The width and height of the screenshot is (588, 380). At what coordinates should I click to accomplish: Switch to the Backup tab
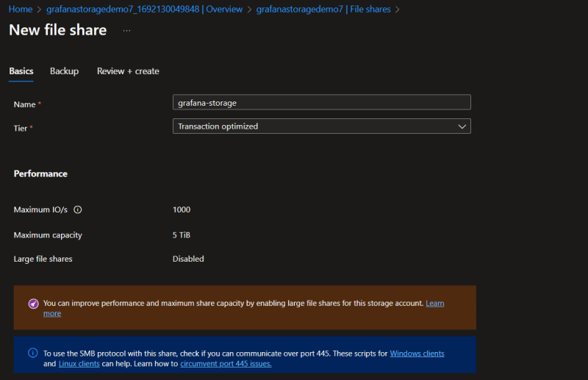click(x=65, y=71)
